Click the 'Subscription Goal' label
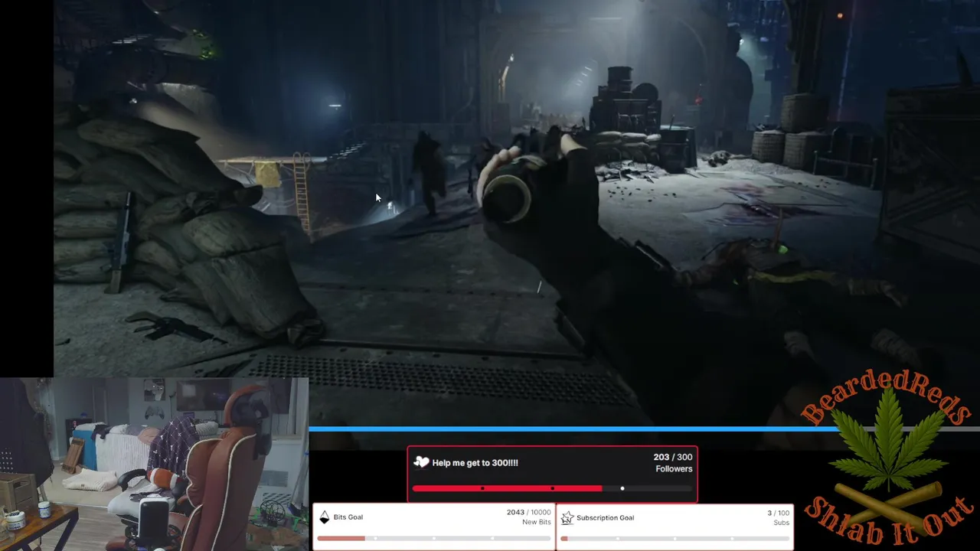This screenshot has height=551, width=980. [x=606, y=518]
